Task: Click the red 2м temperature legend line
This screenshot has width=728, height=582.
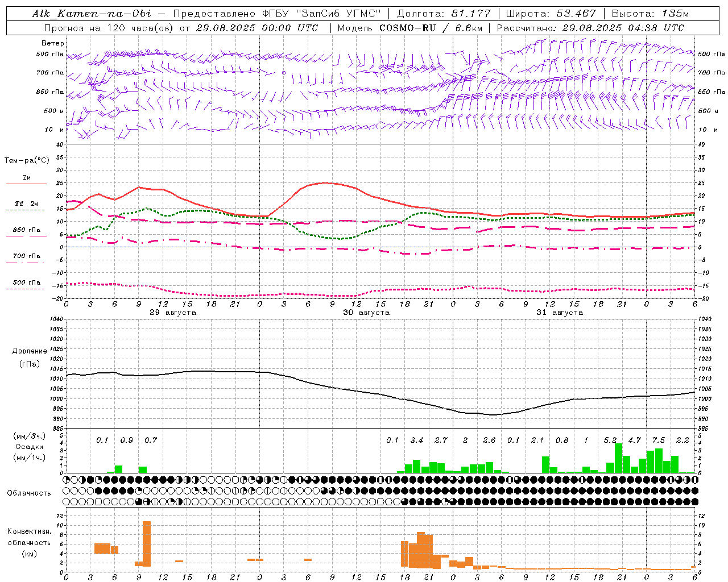Action: pyautogui.click(x=26, y=184)
